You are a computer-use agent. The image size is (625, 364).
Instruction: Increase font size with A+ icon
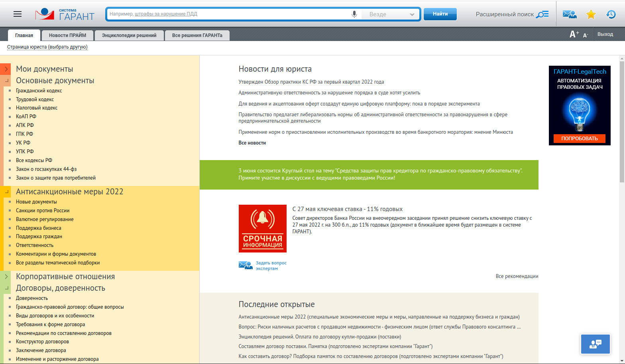point(574,34)
